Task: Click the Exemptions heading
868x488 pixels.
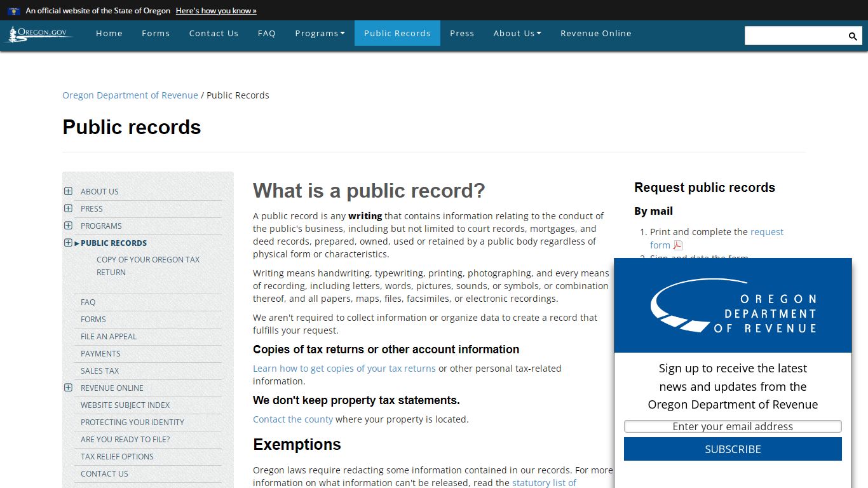Action: (x=297, y=445)
